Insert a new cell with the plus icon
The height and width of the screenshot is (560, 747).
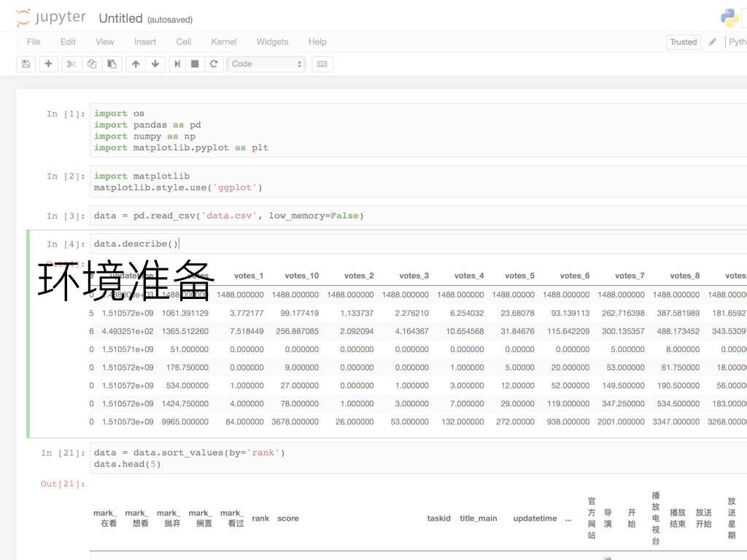pos(48,64)
